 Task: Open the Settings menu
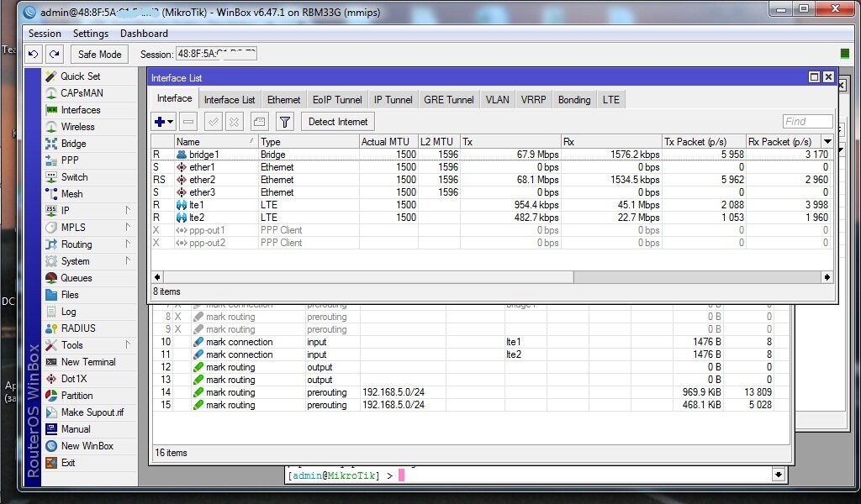[91, 34]
